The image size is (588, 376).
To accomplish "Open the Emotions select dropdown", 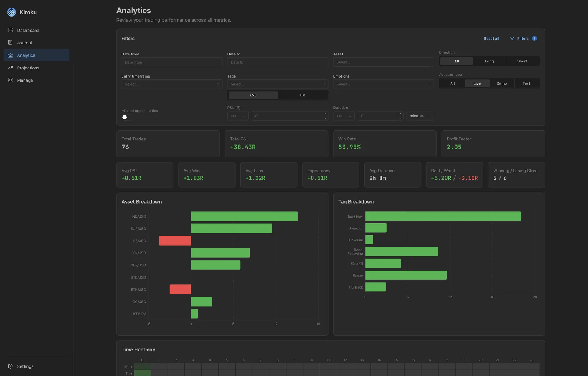I will tap(383, 84).
